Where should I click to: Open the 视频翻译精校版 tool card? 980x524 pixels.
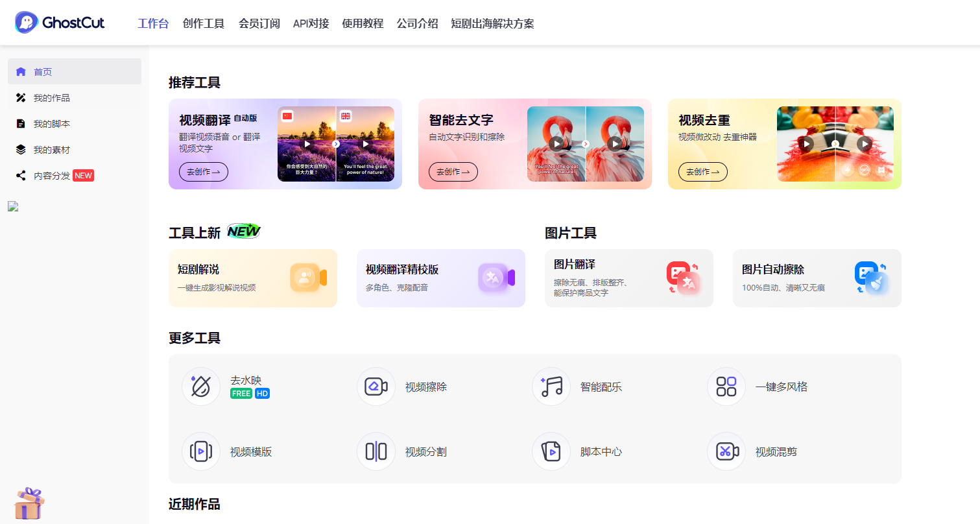tap(441, 278)
